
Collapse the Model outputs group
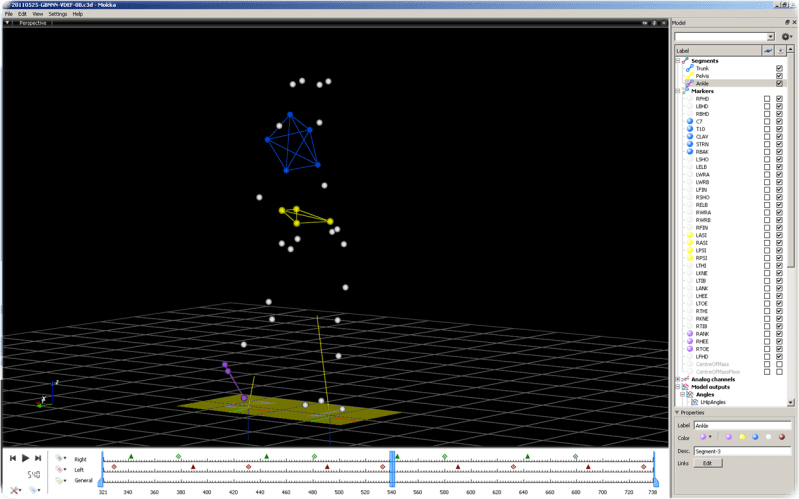pos(678,387)
